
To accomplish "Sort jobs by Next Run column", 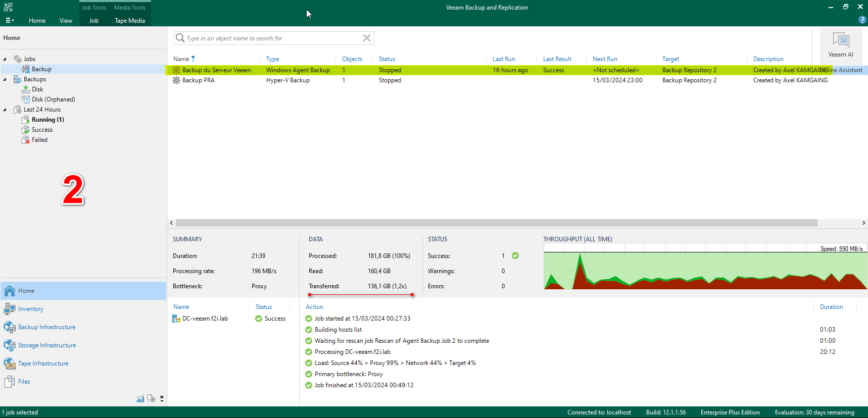I will tap(605, 59).
